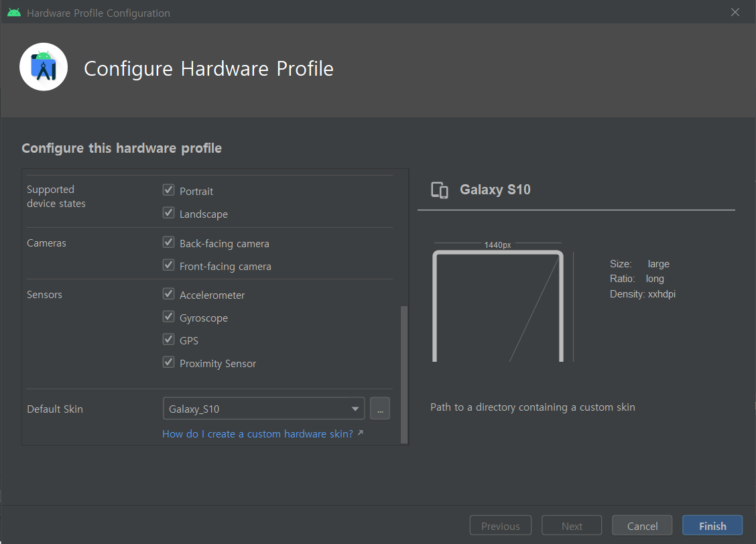Click the Galaxy S10 device preview outline
756x544 pixels.
[x=498, y=306]
